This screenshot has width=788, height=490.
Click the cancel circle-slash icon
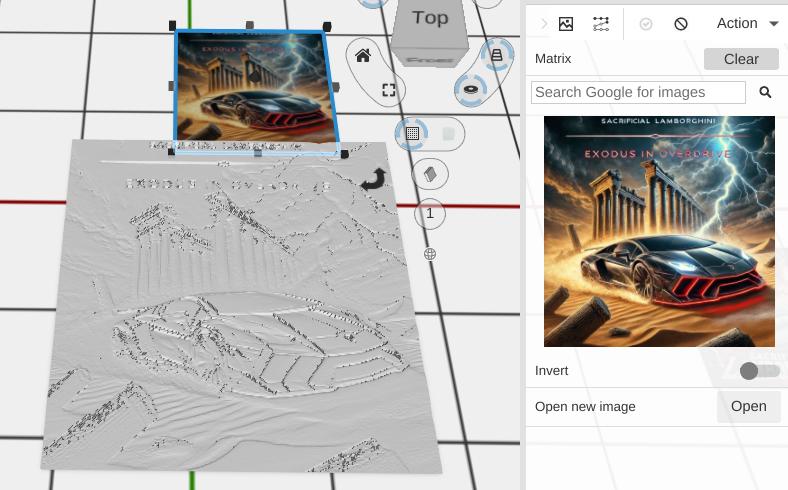681,23
